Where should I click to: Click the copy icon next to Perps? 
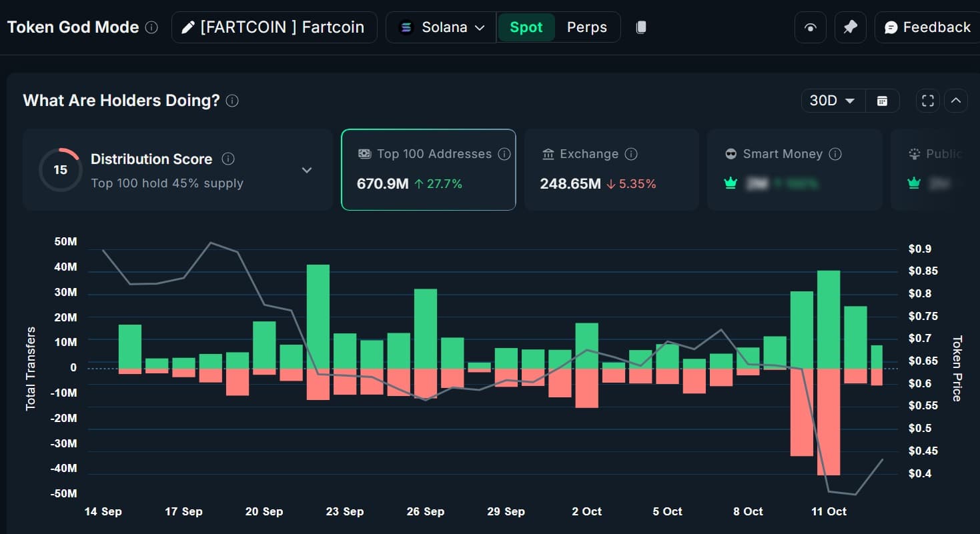640,27
